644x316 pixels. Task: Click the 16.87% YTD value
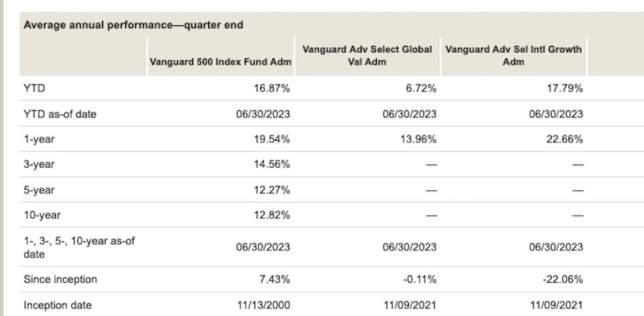[x=272, y=89]
